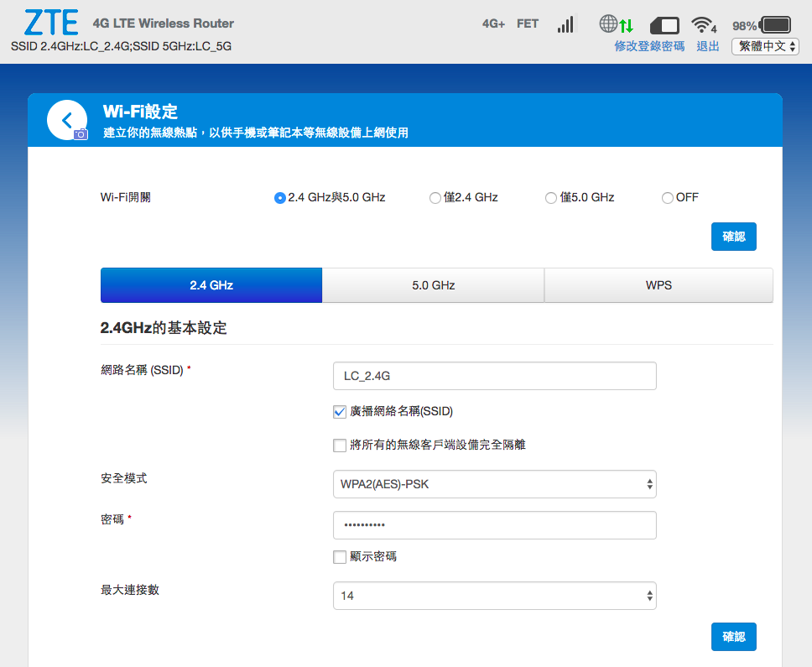Click the 98% battery percentage text
Image resolution: width=812 pixels, height=667 pixels.
pos(744,26)
